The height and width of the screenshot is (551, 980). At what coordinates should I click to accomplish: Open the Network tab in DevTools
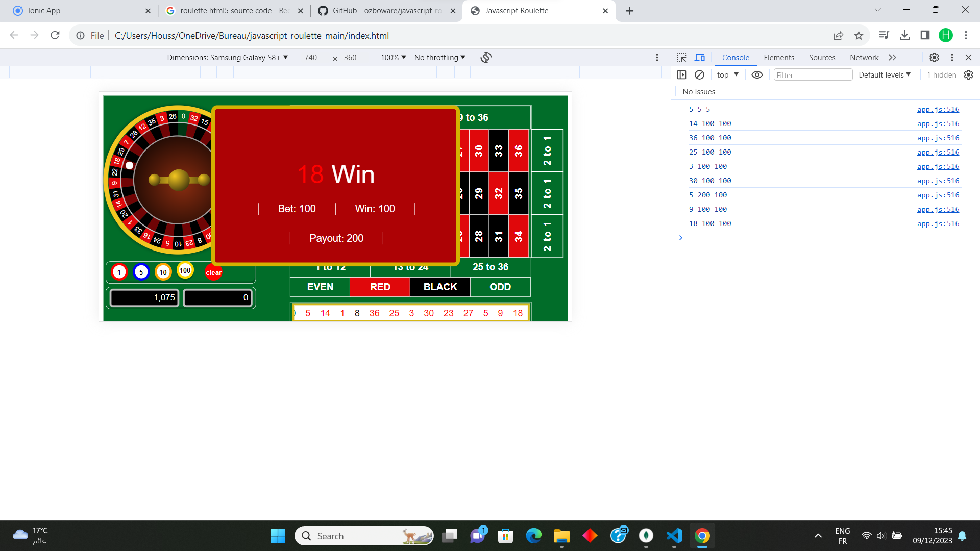tap(864, 58)
